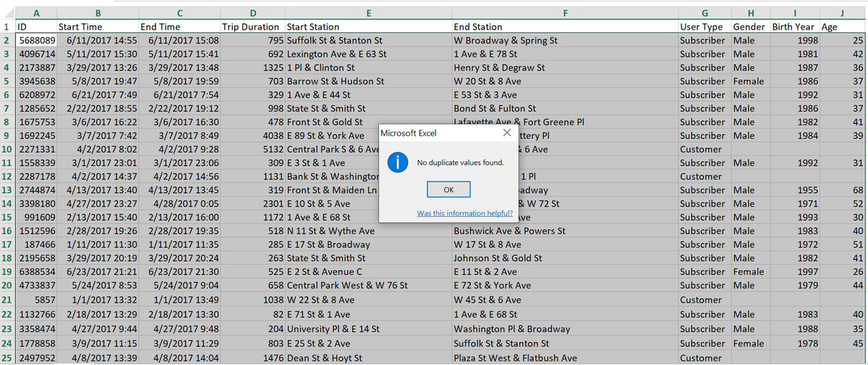Click the 'Age' header cell
This screenshot has width=868, height=365.
843,27
